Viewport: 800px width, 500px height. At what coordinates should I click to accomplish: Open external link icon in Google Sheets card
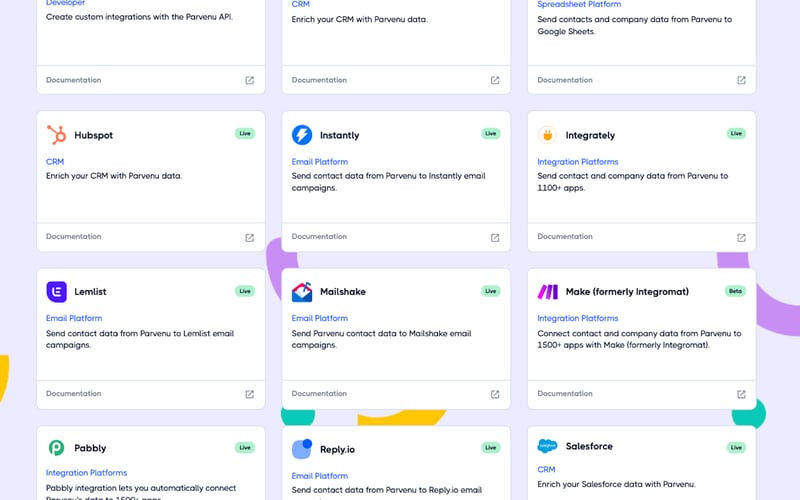[x=741, y=80]
